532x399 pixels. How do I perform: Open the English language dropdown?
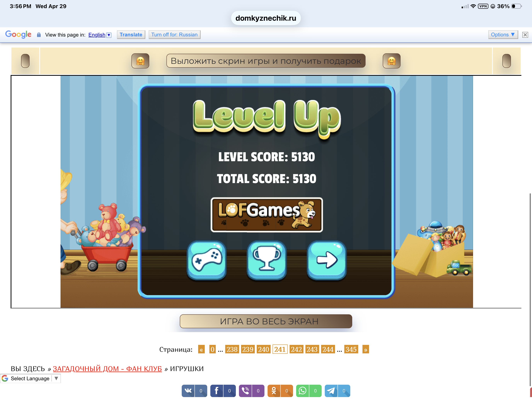(100, 35)
